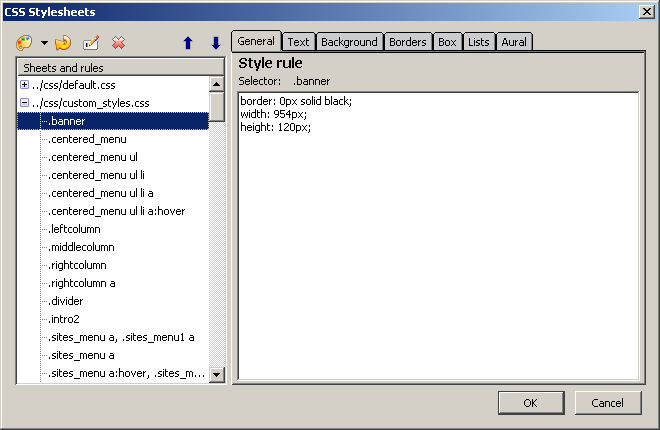Click the Sheets and rules column header
Image resolution: width=660 pixels, height=430 pixels.
point(120,67)
